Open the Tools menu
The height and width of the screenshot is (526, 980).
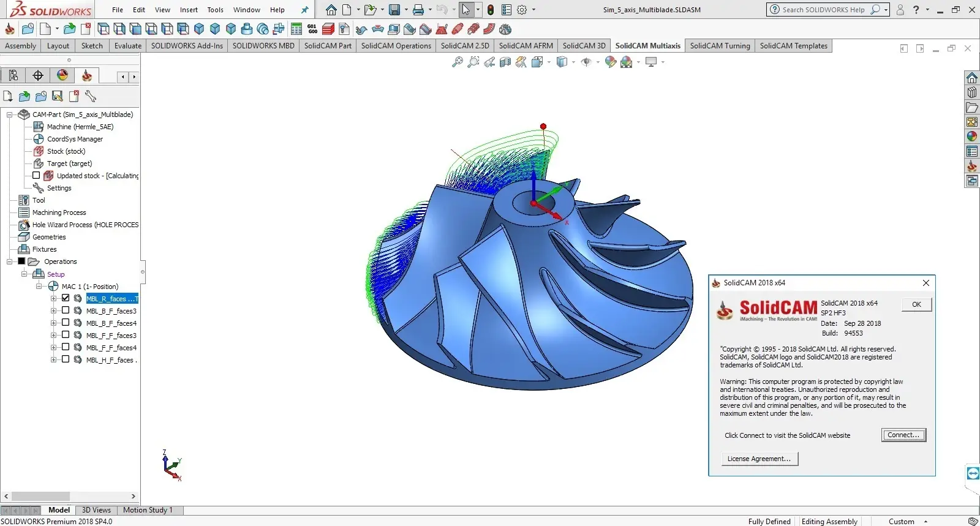215,10
